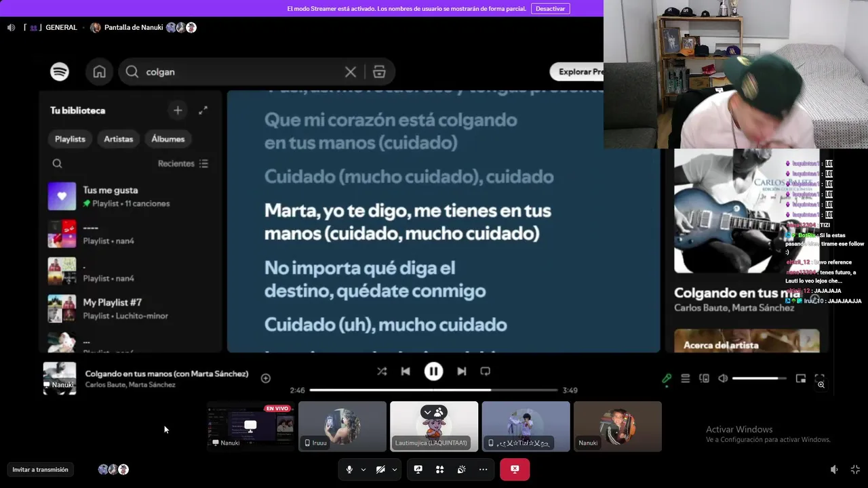This screenshot has height=488, width=868.
Task: Open Spotify miniplayer icon
Action: coord(801,379)
